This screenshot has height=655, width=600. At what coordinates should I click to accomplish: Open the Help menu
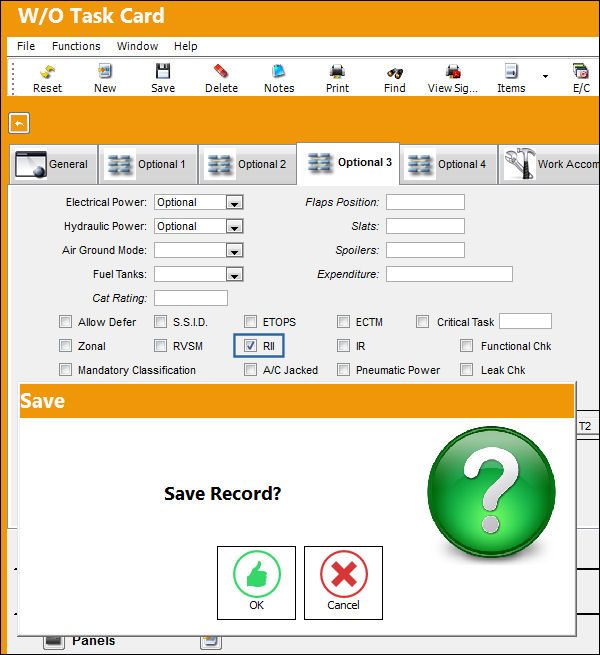pos(186,46)
